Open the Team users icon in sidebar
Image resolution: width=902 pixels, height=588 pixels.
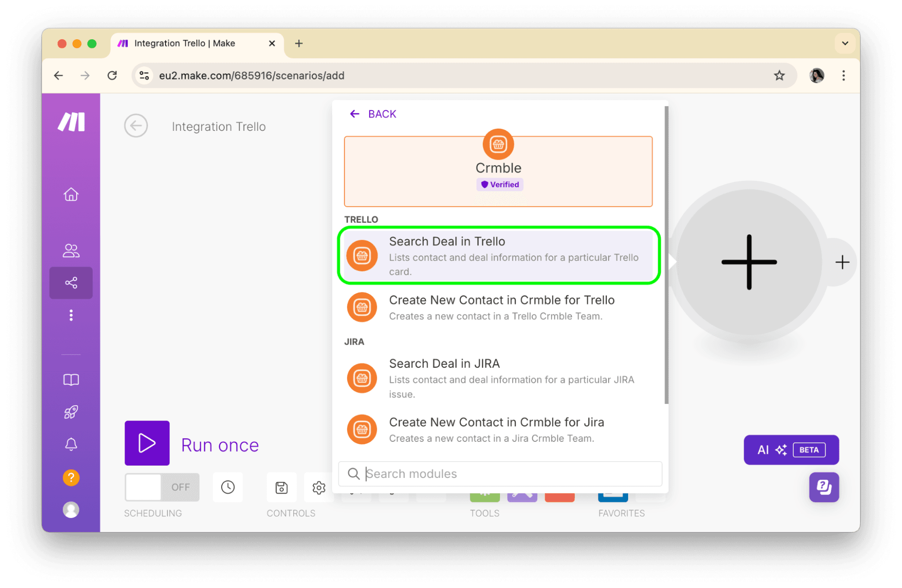click(71, 250)
